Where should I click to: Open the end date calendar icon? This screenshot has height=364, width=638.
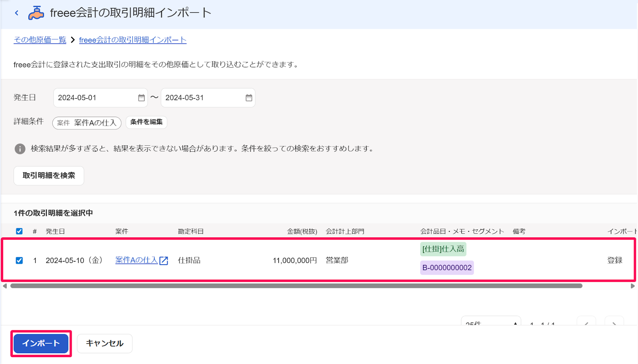pos(249,98)
